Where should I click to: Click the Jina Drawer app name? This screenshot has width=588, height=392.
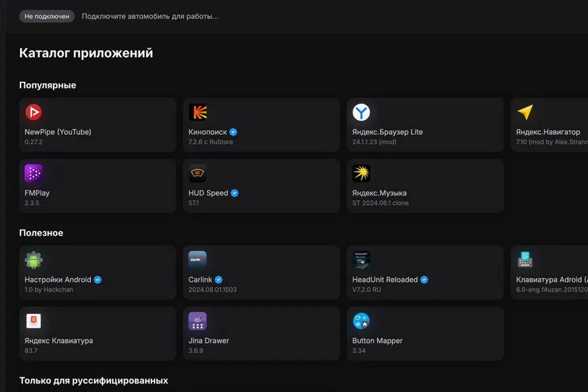[x=209, y=341]
